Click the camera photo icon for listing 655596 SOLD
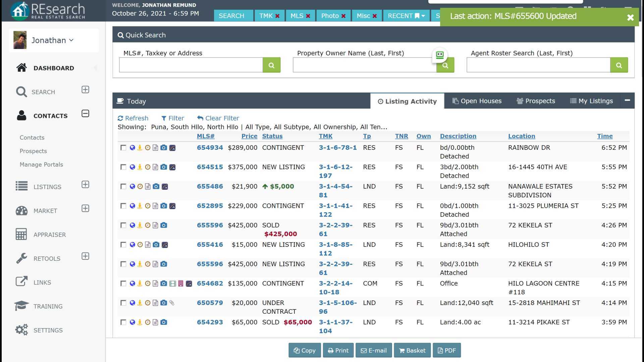Screen dimensions: 644x362 click(164, 226)
